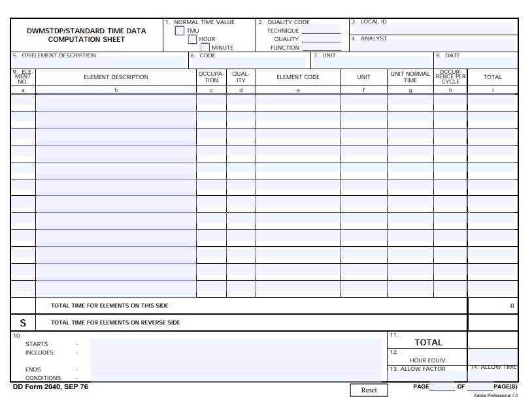Viewport: 532px width, 410px height.
Task: Click the box 11 TOTAL value field
Action: tap(493, 340)
